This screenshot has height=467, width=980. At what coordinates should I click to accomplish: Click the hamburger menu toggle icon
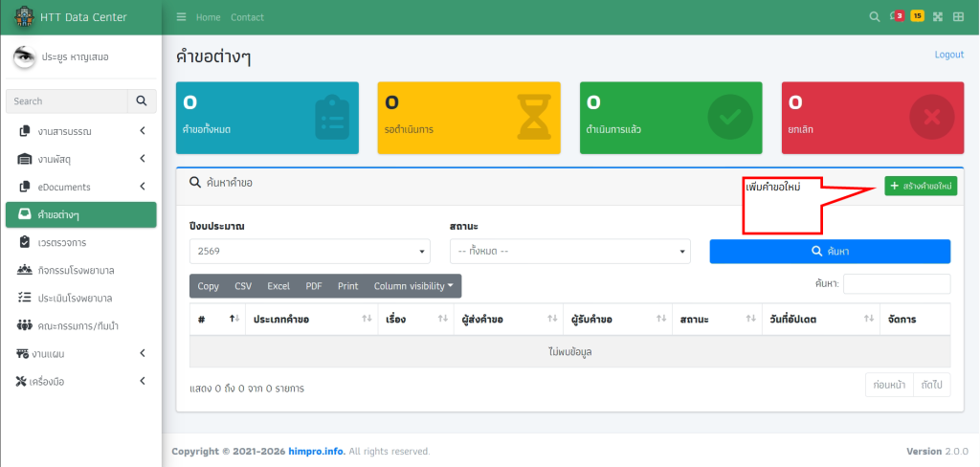[x=182, y=17]
